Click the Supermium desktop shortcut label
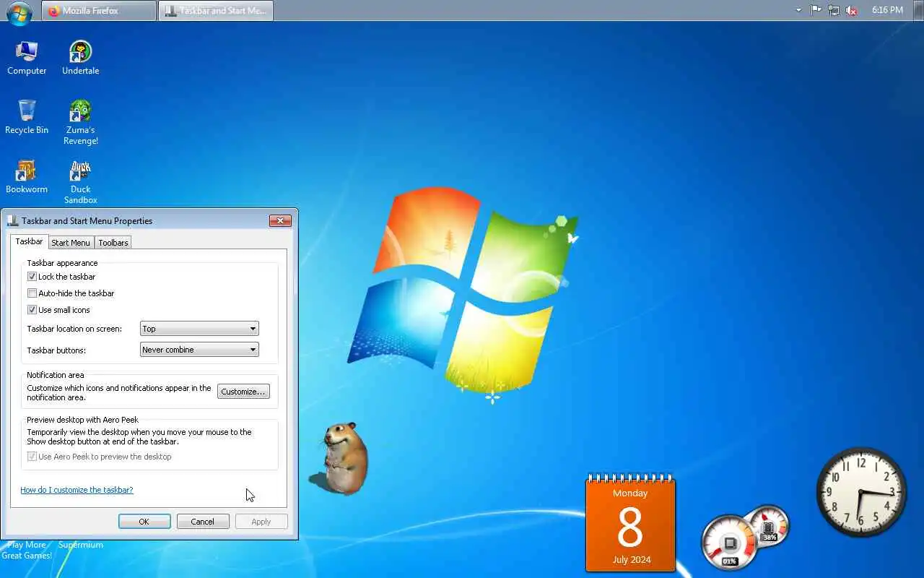 [x=81, y=545]
